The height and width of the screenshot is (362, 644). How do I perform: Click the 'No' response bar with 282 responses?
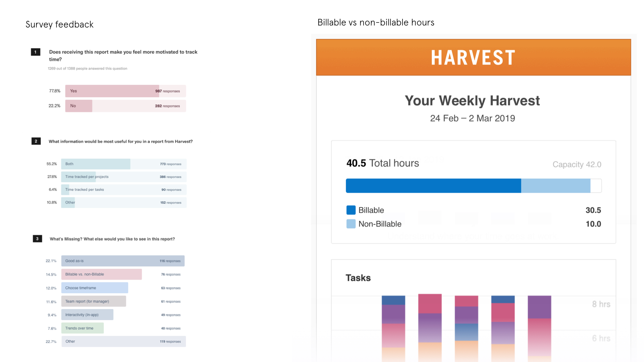pos(125,106)
